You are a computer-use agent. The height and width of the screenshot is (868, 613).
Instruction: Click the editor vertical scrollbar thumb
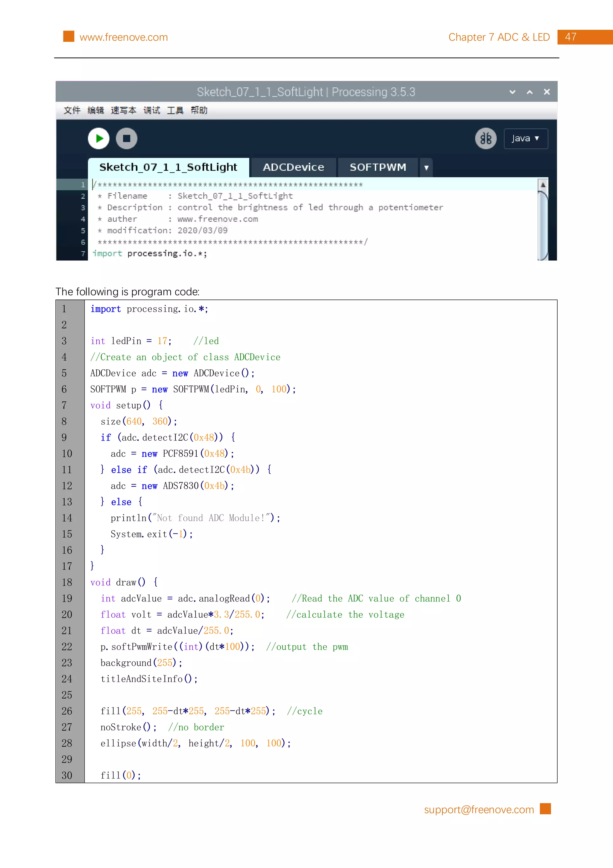coord(543,226)
